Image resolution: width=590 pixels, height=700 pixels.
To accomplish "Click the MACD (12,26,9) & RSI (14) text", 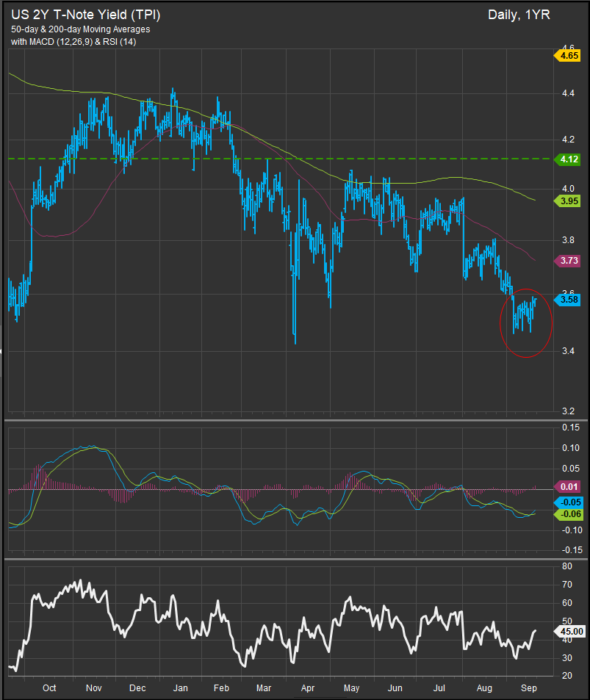I will (x=73, y=41).
